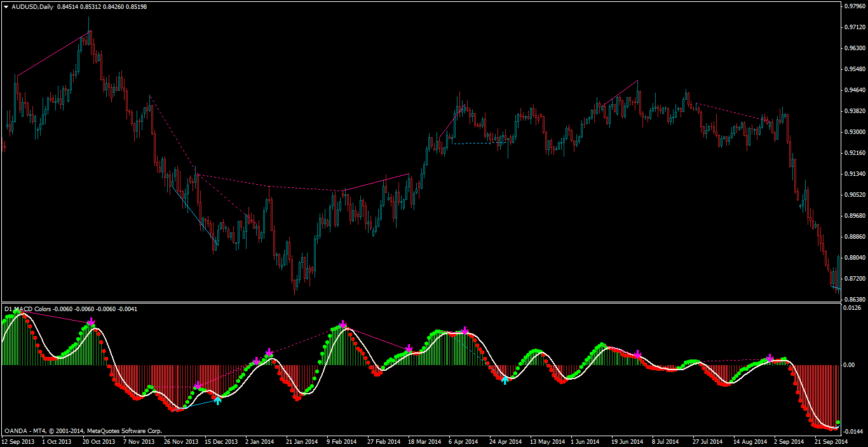Click the cyan up arrow near 24 Apr 2014

tap(505, 380)
